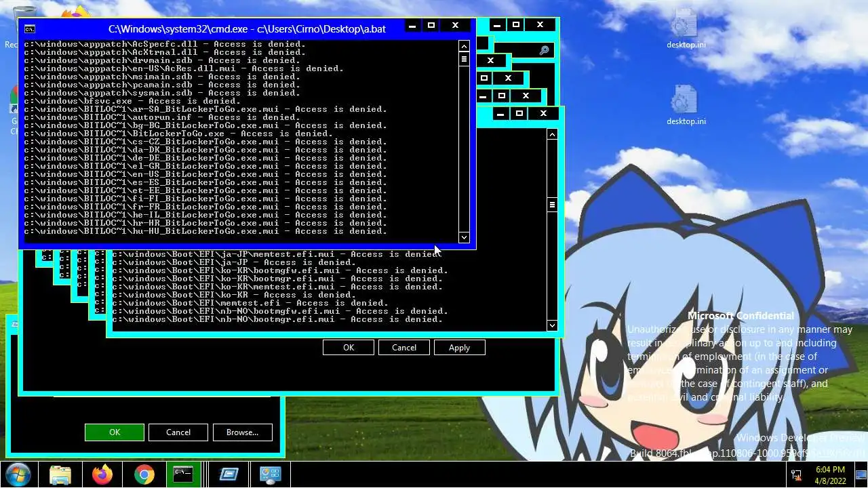The width and height of the screenshot is (868, 488).
Task: Click the 'hu-HU_BitLockerToGo.exe.mui' output line
Action: [205, 231]
